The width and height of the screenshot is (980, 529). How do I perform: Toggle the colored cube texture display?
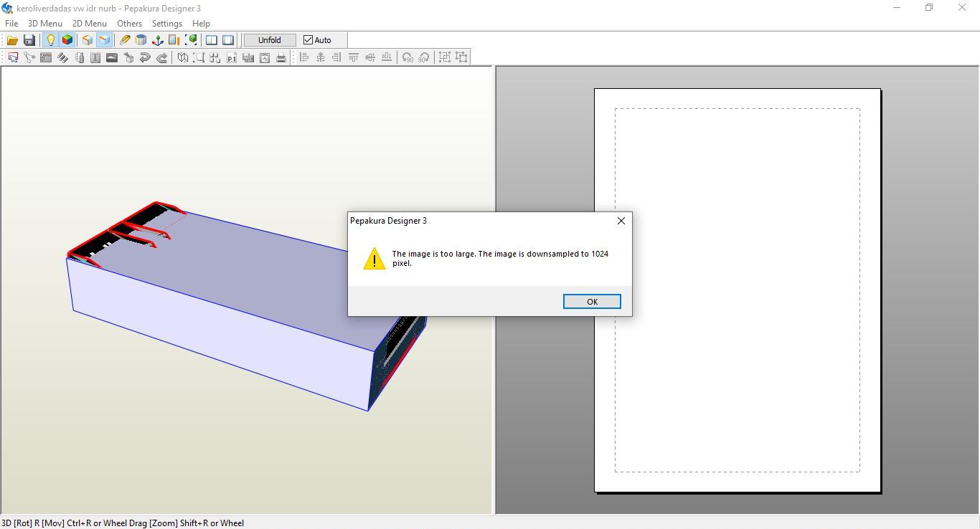coord(67,40)
